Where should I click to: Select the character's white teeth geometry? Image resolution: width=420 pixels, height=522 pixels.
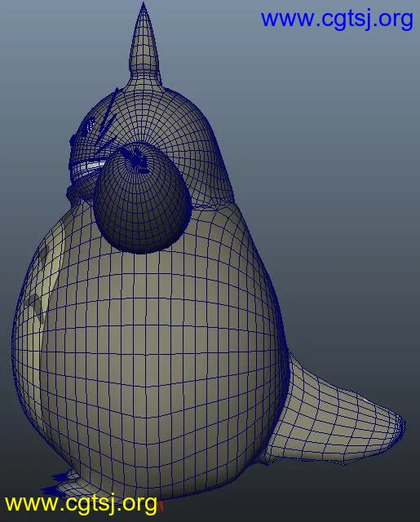coord(87,169)
